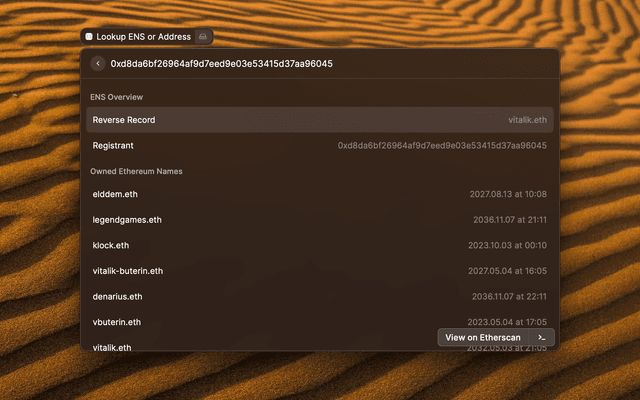Click the elddem.eth expiry date 2027.08.13
640x400 pixels.
(x=508, y=194)
